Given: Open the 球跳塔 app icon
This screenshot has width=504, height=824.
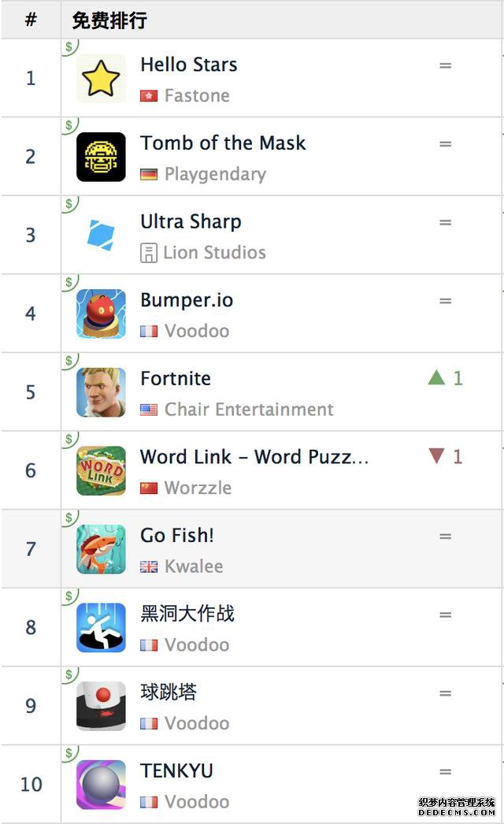Looking at the screenshot, I should (101, 706).
